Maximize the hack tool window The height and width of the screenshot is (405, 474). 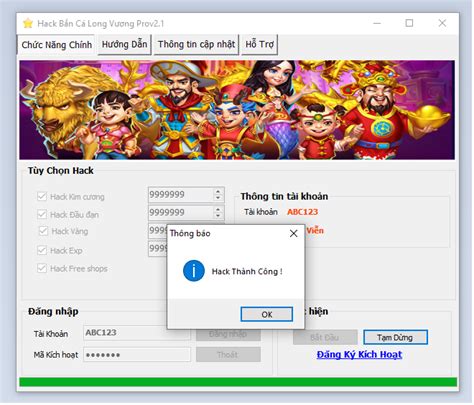[409, 23]
